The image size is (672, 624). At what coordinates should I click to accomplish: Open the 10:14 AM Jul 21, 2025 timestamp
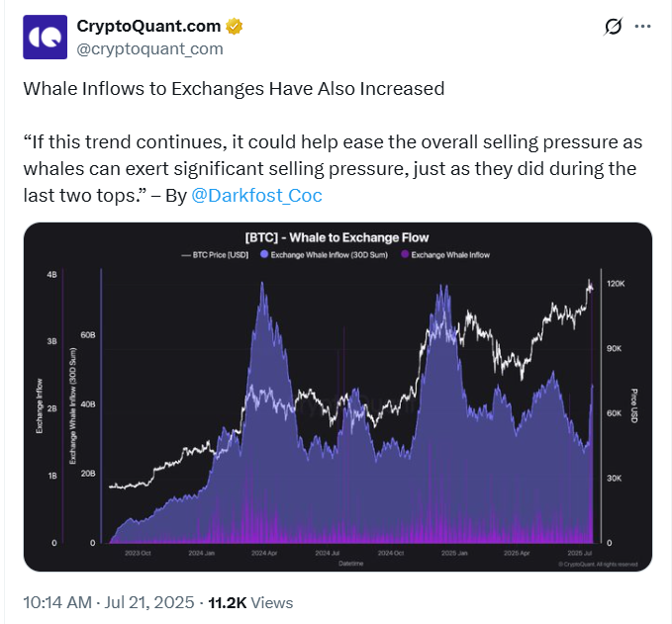point(109,602)
